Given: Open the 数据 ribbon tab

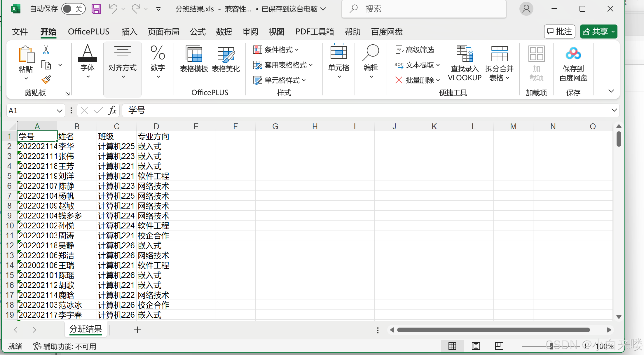Looking at the screenshot, I should (x=224, y=32).
